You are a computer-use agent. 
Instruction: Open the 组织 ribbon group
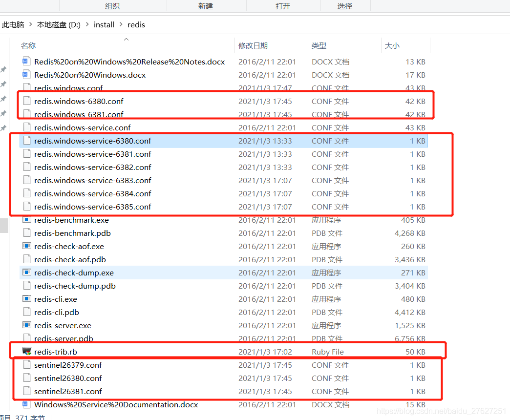pyautogui.click(x=112, y=6)
